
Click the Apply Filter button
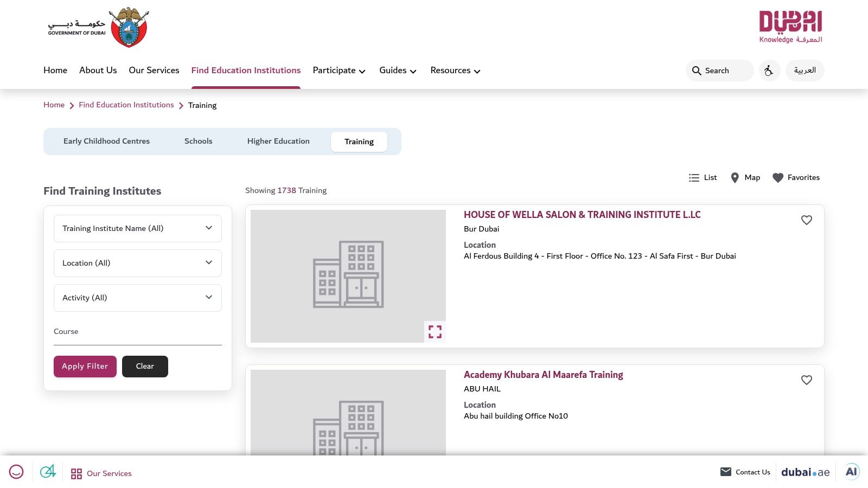85,366
